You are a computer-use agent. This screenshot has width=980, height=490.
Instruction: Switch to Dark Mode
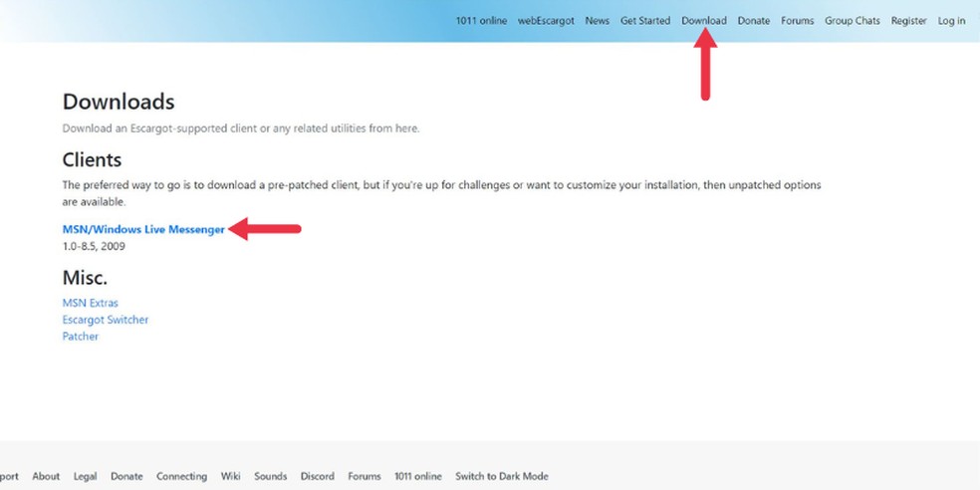tap(501, 476)
